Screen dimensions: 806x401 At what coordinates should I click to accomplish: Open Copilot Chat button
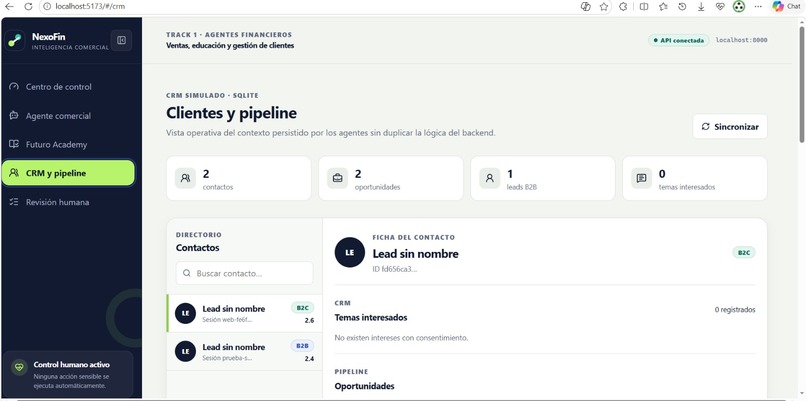pos(786,7)
